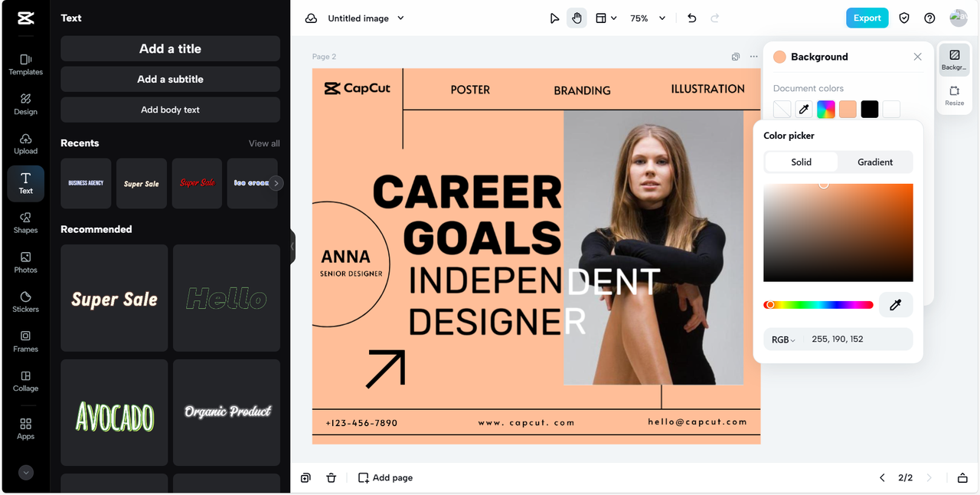980x495 pixels.
Task: Click the cloud save status icon
Action: [311, 18]
